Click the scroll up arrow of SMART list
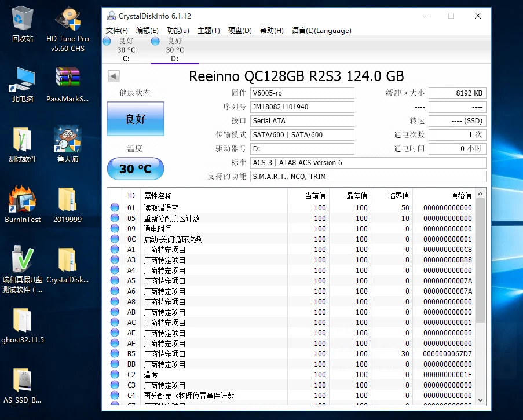The width and height of the screenshot is (523, 420). [480, 194]
